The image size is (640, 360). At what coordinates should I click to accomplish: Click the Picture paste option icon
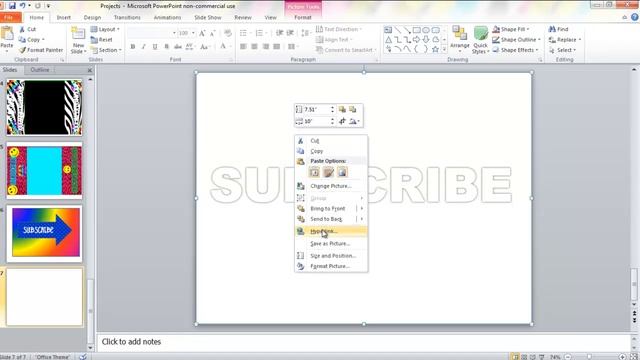342,172
